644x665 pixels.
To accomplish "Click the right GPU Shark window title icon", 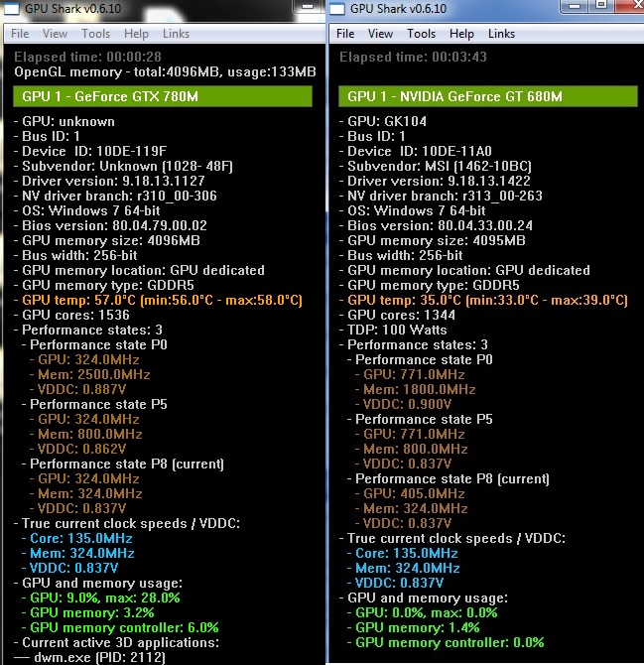I will 337,8.
